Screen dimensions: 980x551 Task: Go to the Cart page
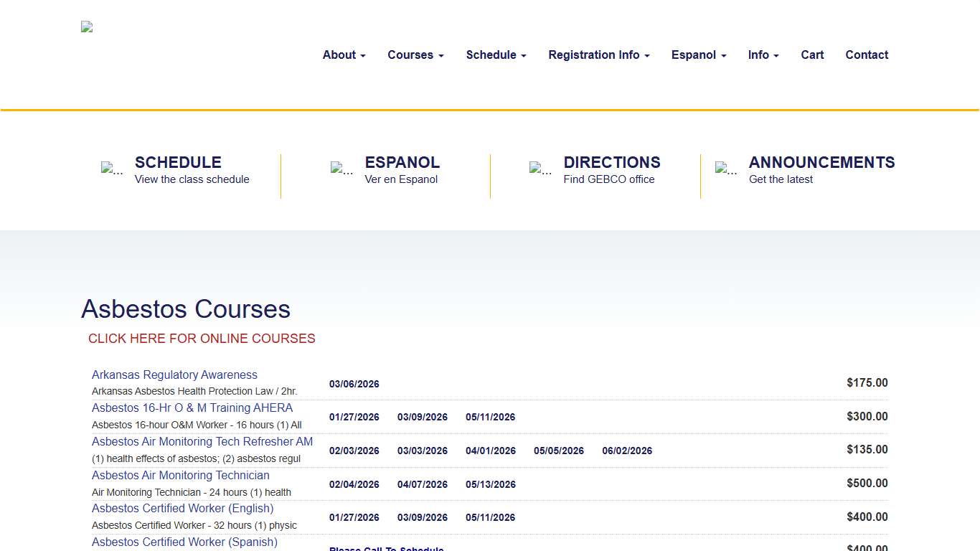812,55
